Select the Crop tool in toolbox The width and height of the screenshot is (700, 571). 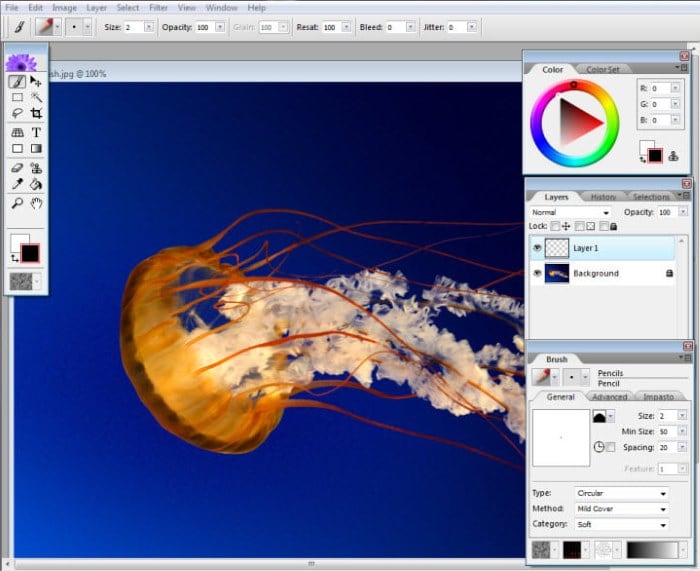[x=36, y=114]
